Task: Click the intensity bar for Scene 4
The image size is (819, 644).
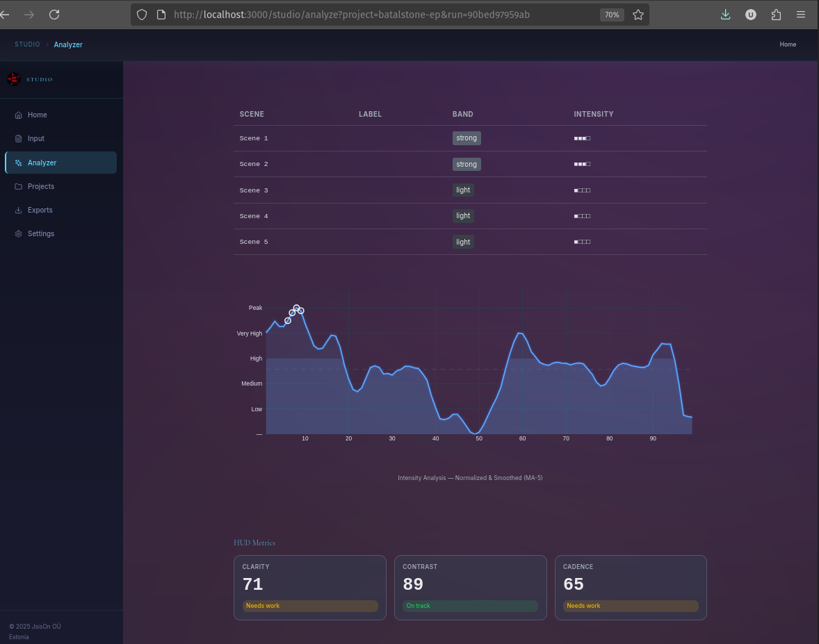Action: [x=582, y=216]
